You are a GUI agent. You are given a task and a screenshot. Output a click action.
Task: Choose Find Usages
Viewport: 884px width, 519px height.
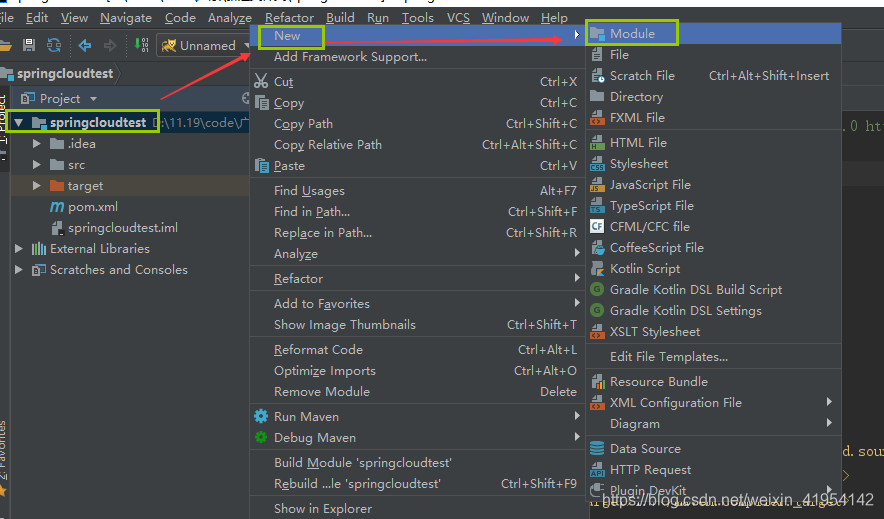click(x=417, y=191)
